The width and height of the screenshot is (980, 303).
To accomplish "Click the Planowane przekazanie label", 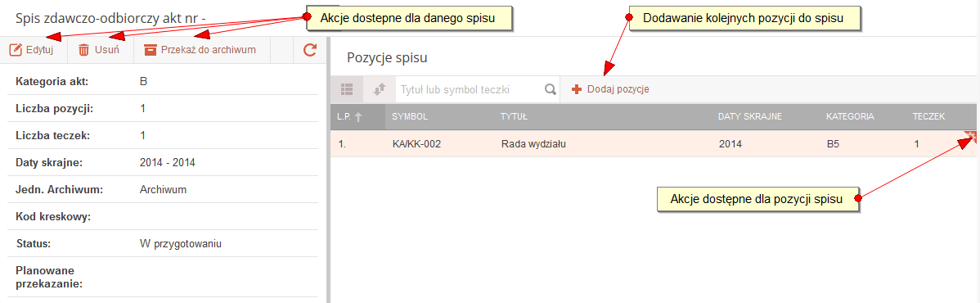I will [49, 278].
